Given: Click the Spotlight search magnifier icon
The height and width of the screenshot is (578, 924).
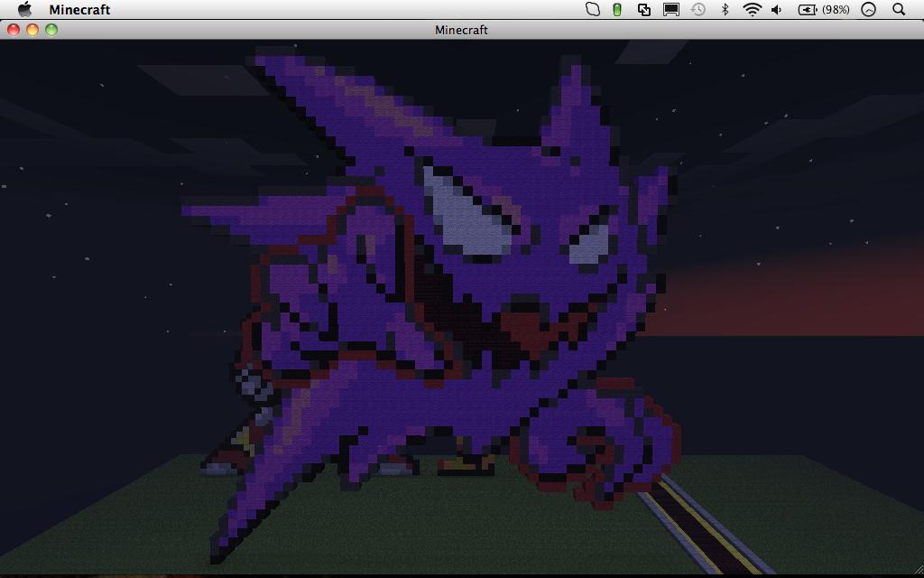Looking at the screenshot, I should click(x=899, y=9).
